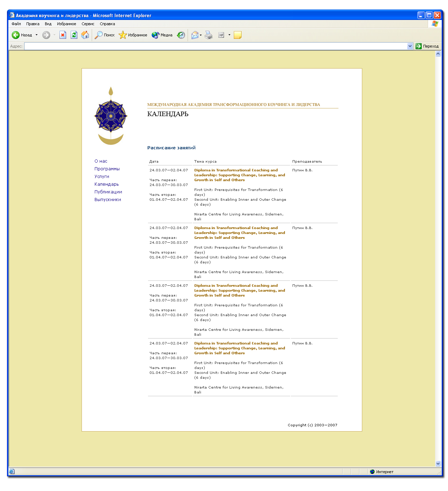448x491 pixels.
Task: Open the Сервис menu
Action: click(88, 24)
